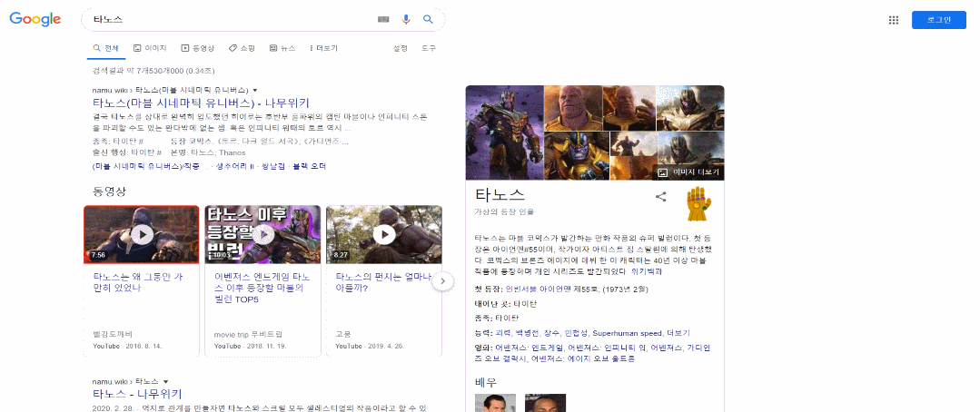Click the Superhuman speed link

627,333
